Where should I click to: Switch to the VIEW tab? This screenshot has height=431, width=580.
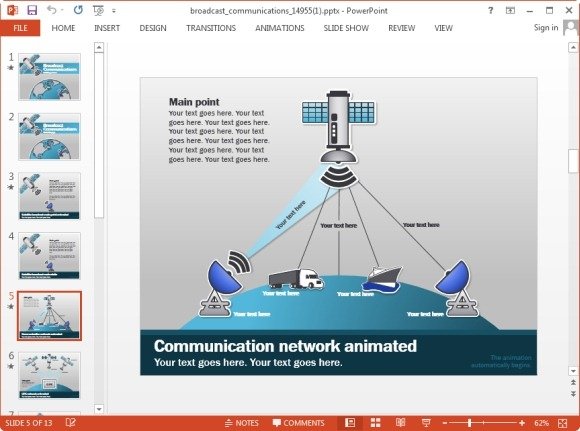point(444,28)
